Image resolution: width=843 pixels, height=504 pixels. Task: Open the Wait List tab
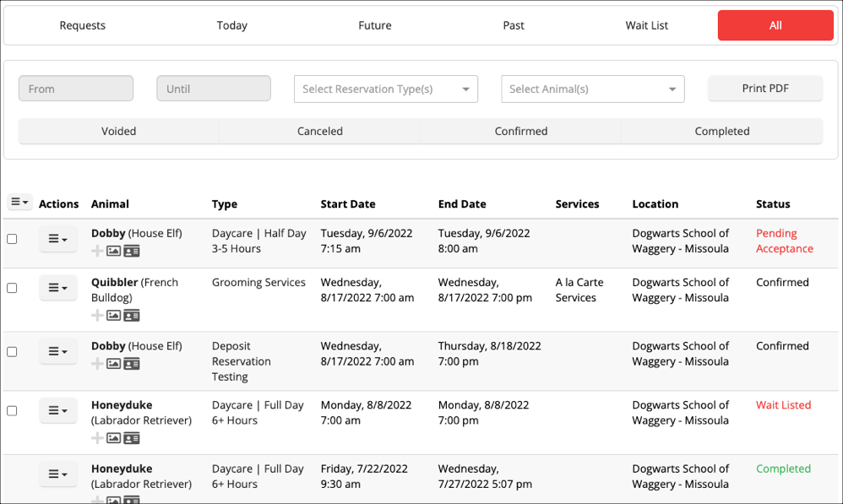pos(646,25)
